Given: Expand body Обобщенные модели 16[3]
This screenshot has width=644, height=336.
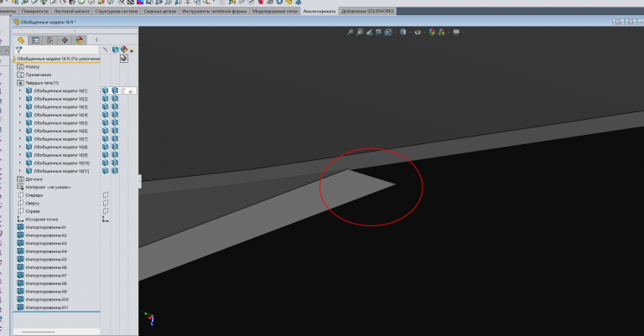Looking at the screenshot, I should [x=20, y=106].
